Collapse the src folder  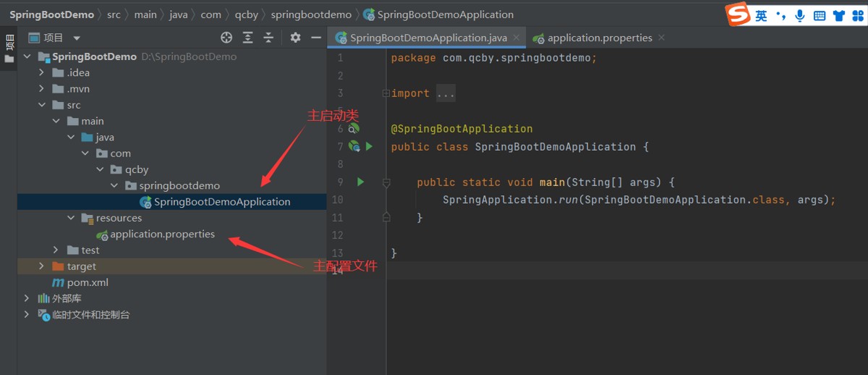tap(41, 105)
